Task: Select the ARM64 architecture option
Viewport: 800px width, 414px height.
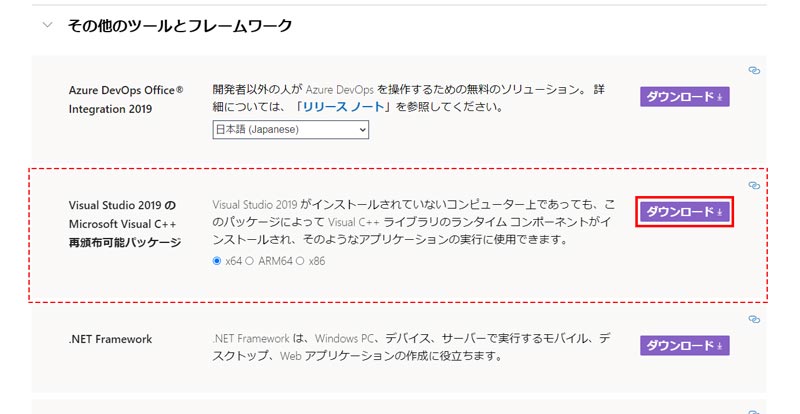Action: point(249,261)
